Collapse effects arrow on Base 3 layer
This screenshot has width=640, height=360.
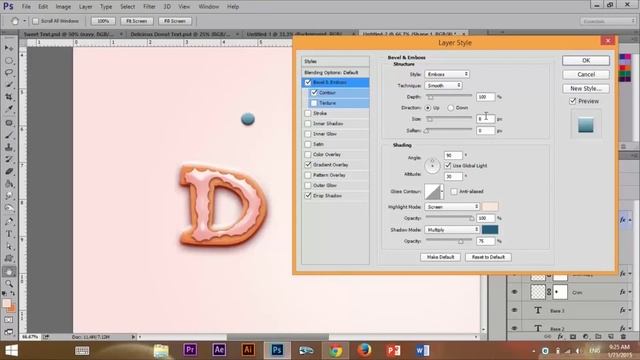(631, 311)
